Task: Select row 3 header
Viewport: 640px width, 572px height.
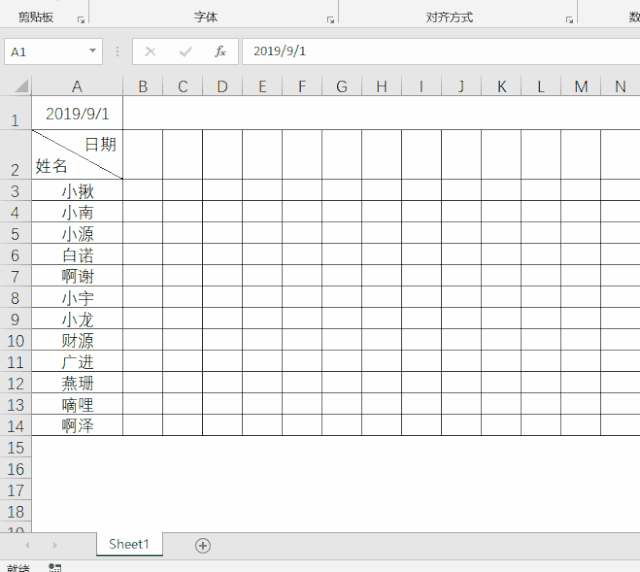Action: click(x=16, y=190)
